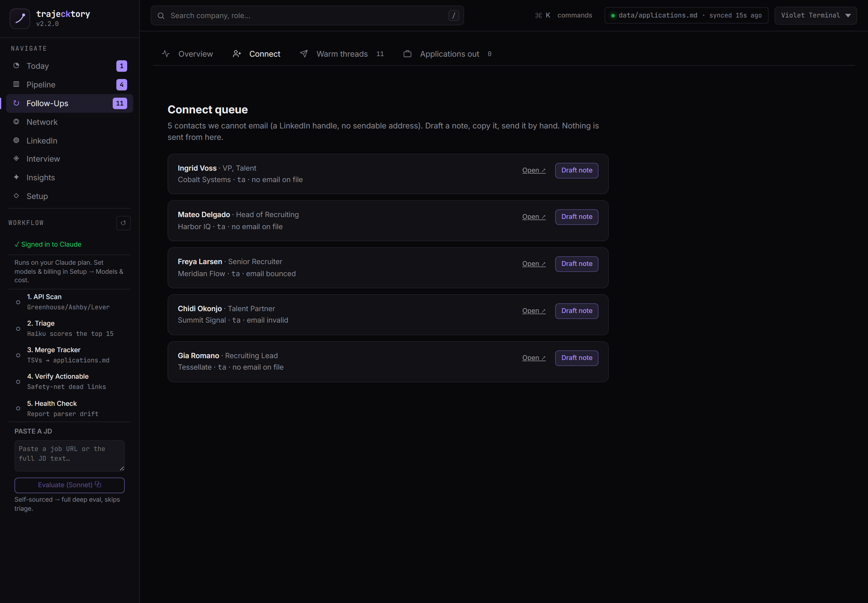Open Freya Larsen's profile link
This screenshot has height=603, width=868.
pos(534,264)
